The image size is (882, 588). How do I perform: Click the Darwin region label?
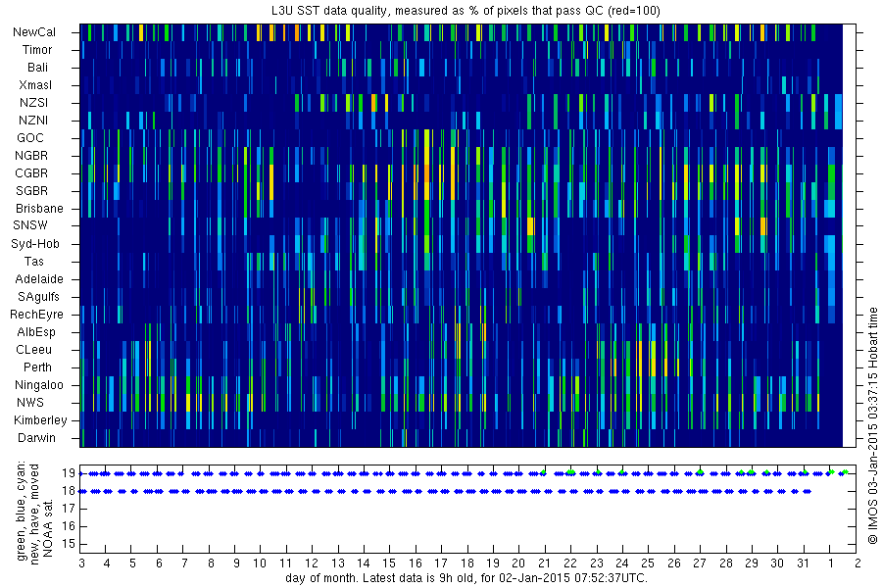[36, 438]
